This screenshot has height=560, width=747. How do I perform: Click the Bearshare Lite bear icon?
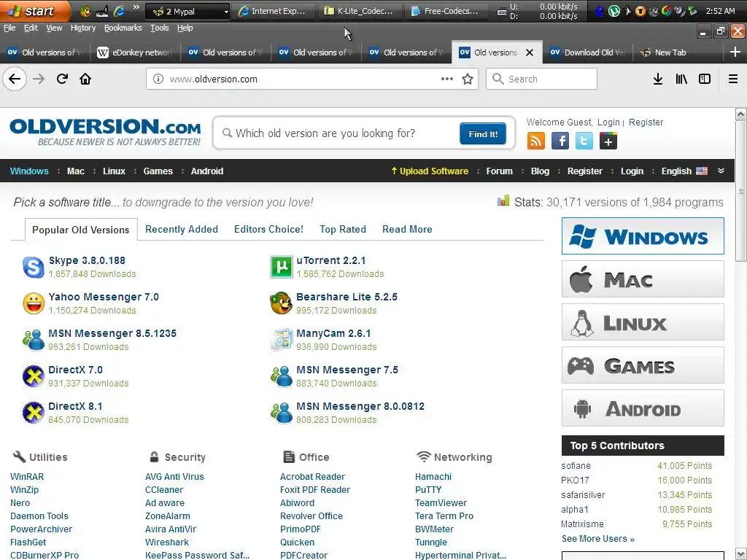[281, 303]
